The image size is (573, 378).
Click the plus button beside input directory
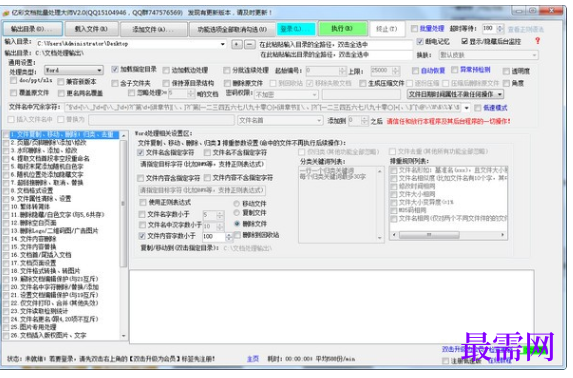(237, 44)
